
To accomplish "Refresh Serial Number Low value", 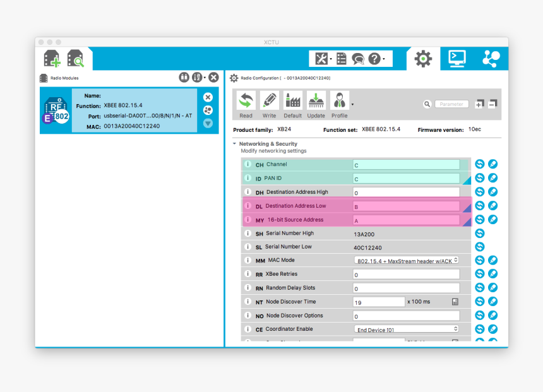I will coord(480,247).
